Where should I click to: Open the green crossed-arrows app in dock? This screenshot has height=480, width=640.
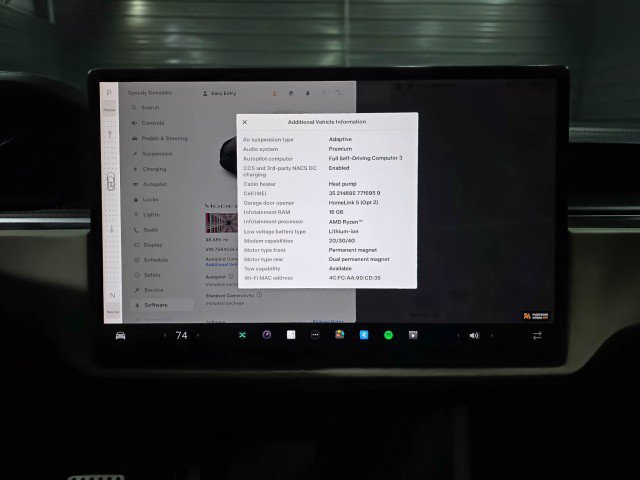click(242, 335)
